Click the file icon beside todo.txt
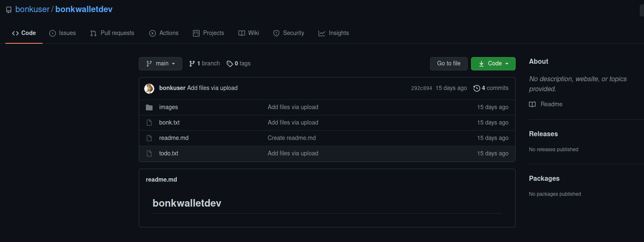 (149, 153)
